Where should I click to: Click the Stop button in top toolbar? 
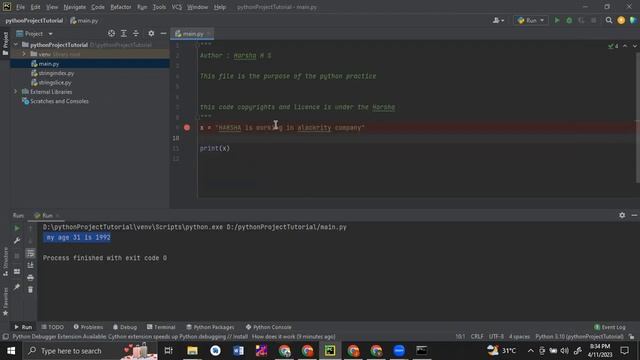click(593, 20)
